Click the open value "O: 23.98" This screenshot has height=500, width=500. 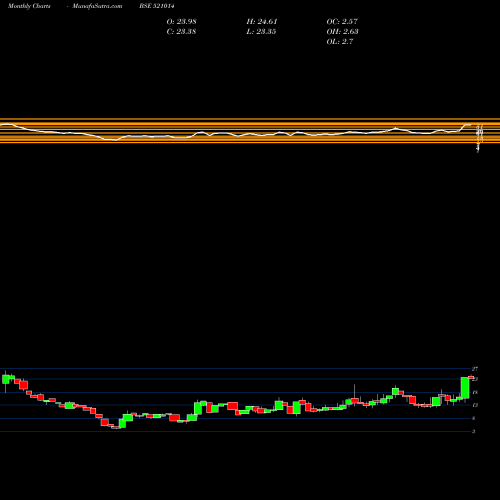pos(181,22)
